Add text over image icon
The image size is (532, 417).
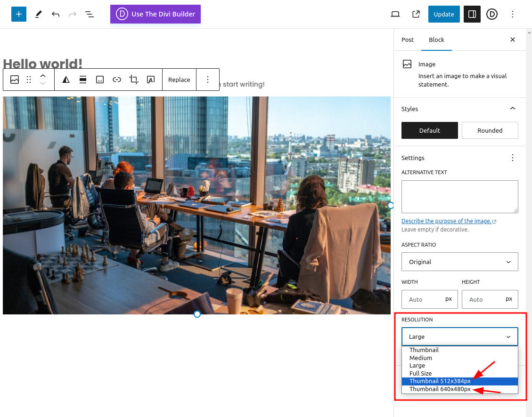(x=151, y=80)
